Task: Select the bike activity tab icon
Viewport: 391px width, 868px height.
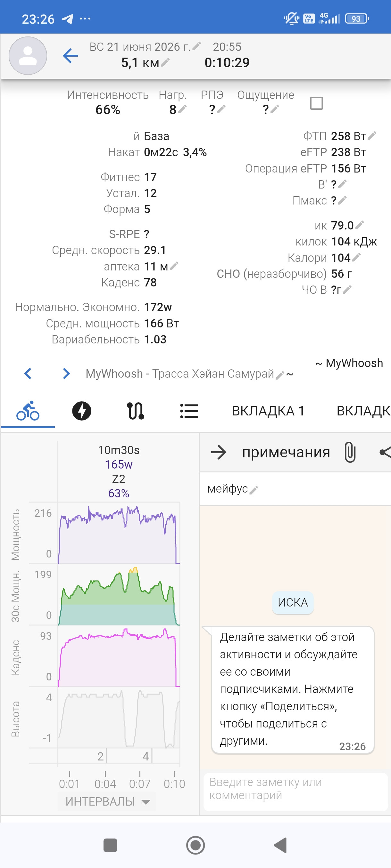Action: pos(28,411)
